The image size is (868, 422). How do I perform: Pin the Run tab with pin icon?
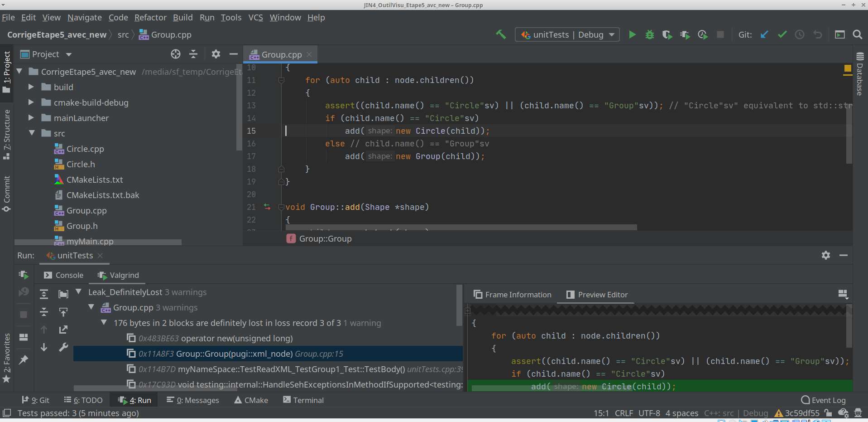point(24,359)
